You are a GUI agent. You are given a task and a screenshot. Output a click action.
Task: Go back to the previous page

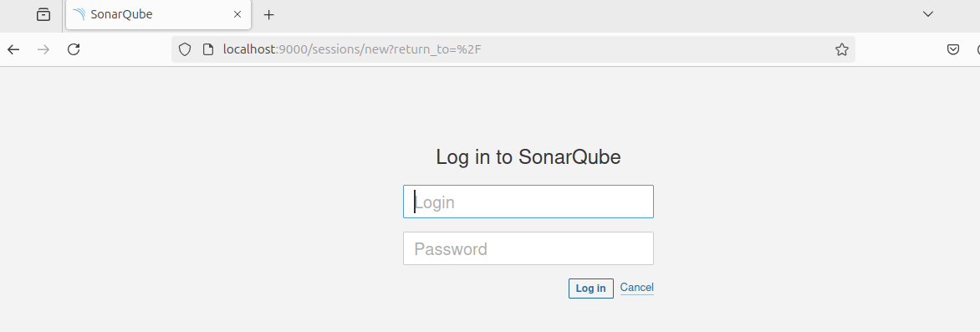(x=13, y=49)
